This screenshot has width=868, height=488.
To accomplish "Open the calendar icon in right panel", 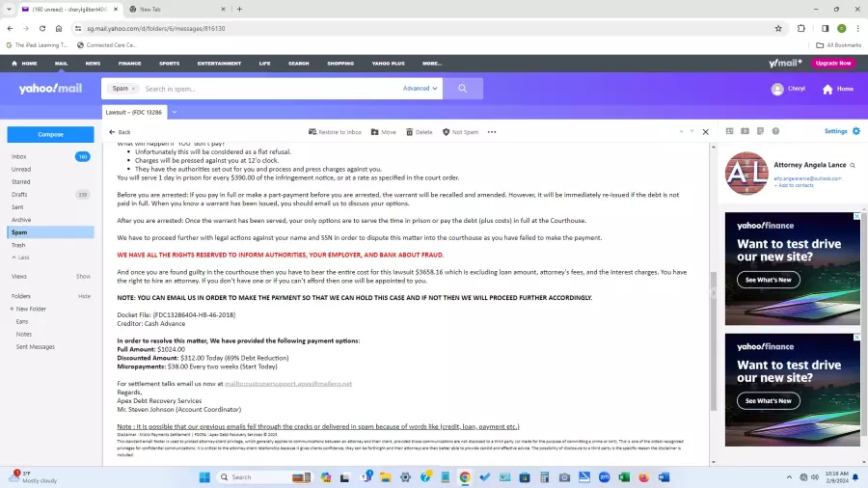I will [746, 131].
